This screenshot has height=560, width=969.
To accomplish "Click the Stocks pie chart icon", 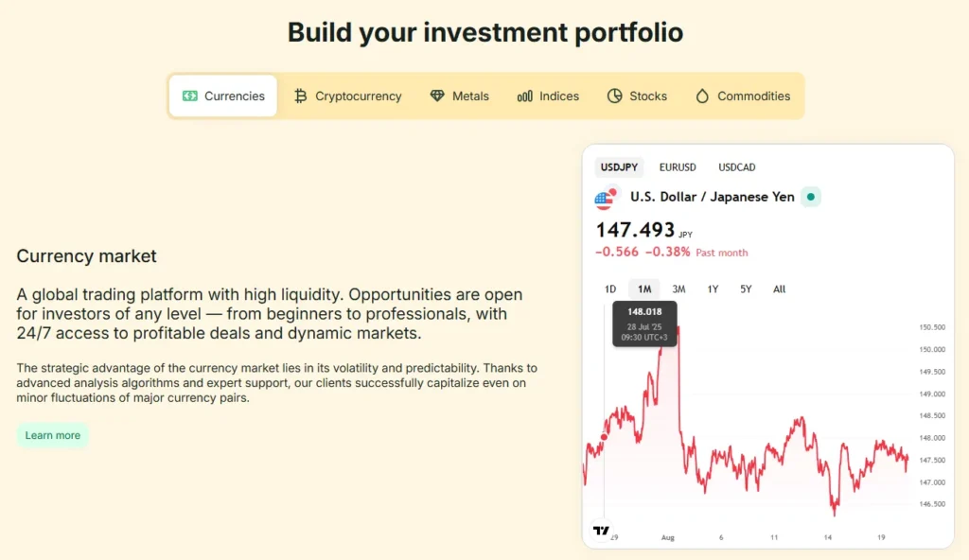I will 615,96.
